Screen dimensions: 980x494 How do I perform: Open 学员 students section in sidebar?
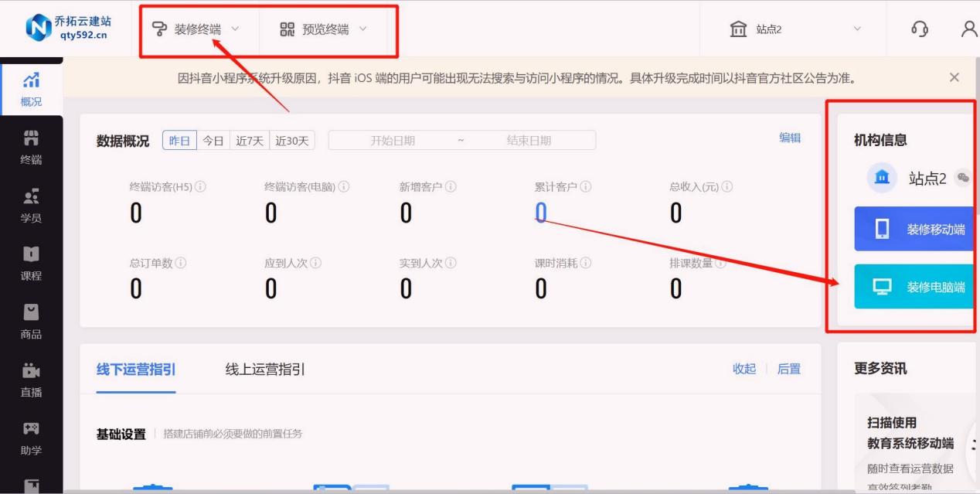pos(31,205)
